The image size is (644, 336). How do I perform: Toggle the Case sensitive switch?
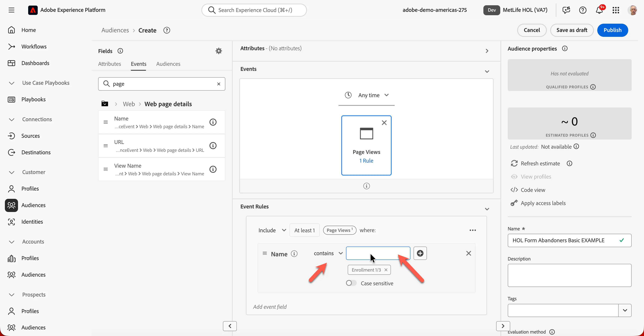tap(351, 283)
